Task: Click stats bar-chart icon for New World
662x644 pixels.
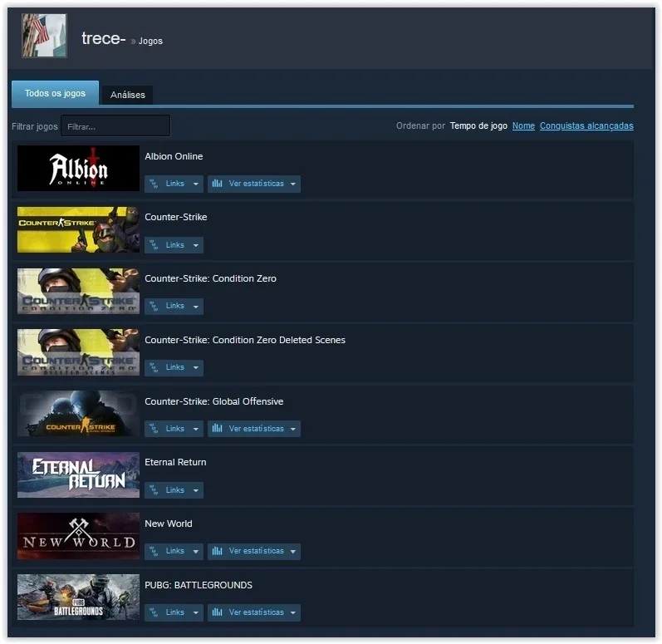Action: pyautogui.click(x=217, y=551)
